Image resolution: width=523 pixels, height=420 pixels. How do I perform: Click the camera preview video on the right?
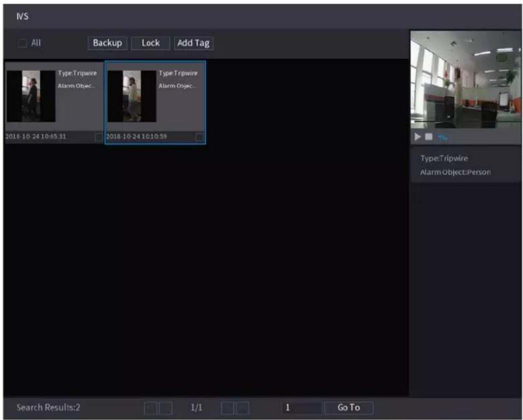point(465,80)
